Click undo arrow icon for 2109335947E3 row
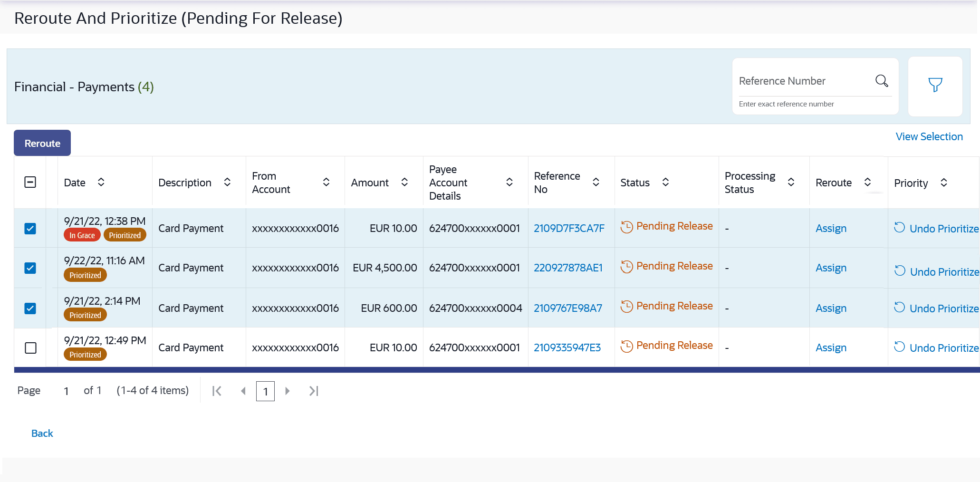The height and width of the screenshot is (482, 980). tap(899, 347)
